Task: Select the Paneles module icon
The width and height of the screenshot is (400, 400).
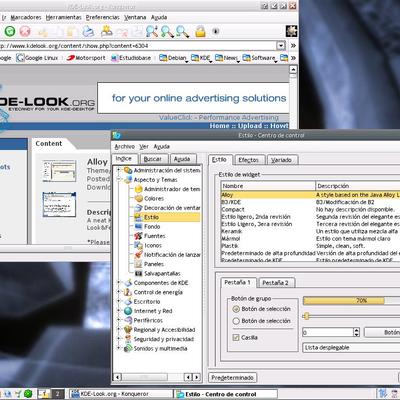Action: pyautogui.click(x=139, y=264)
